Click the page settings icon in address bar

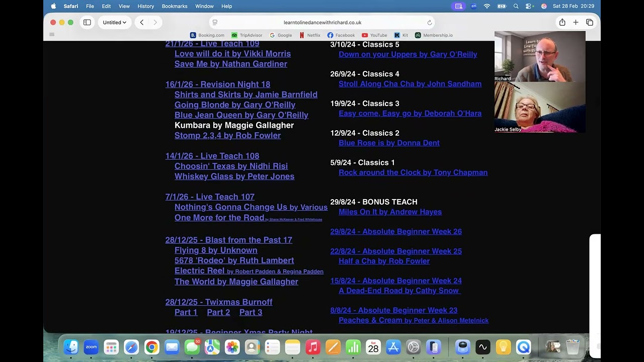point(215,22)
